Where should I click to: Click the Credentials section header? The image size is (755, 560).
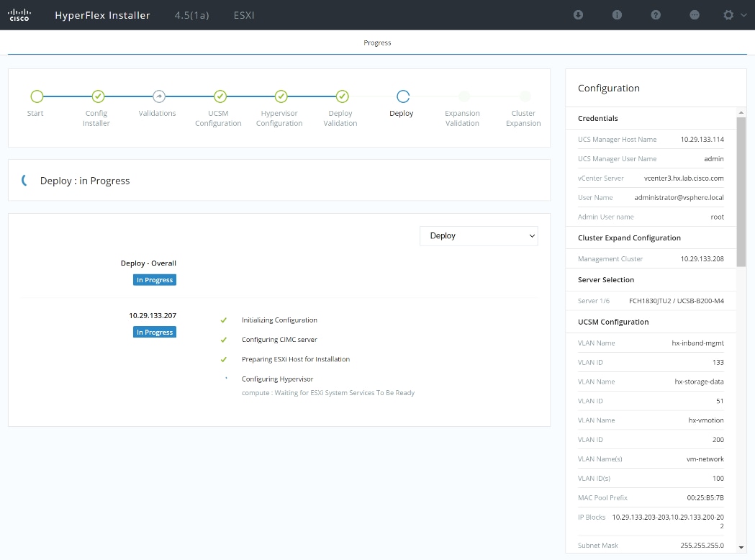[597, 119]
